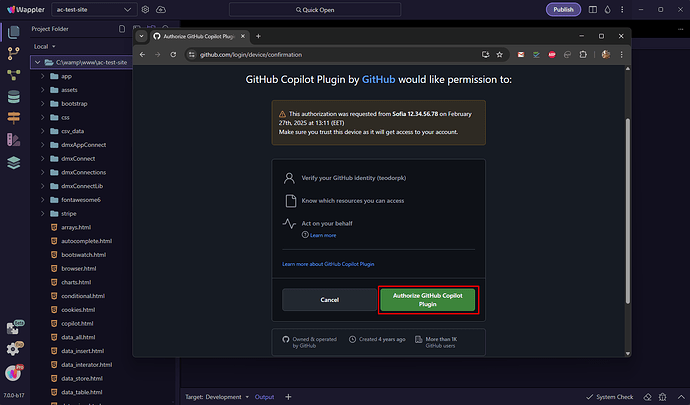
Task: Add a new bottom panel tab
Action: click(x=288, y=397)
